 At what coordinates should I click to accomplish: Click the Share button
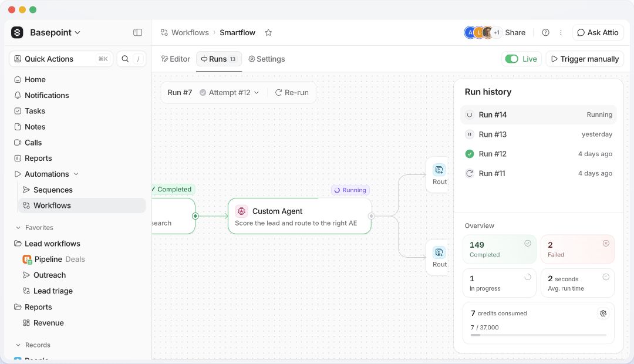515,33
